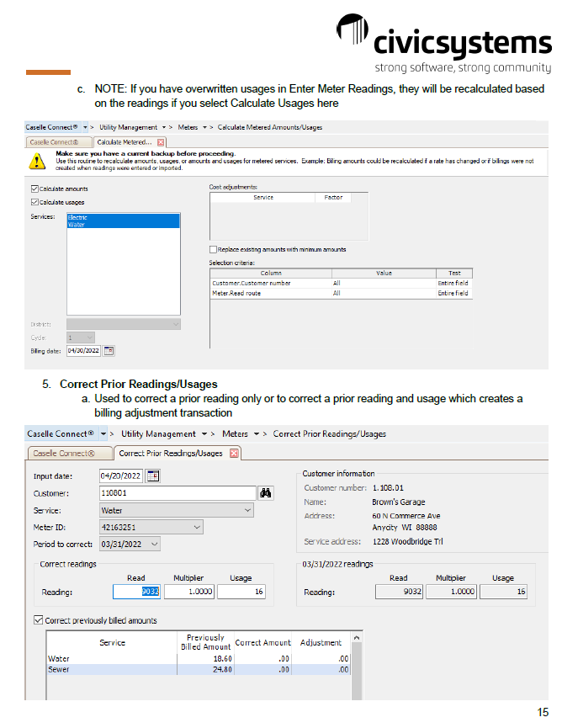Click the Billing date field 04/30/2022
Image resolution: width=562 pixels, height=728 pixels.
coord(84,351)
